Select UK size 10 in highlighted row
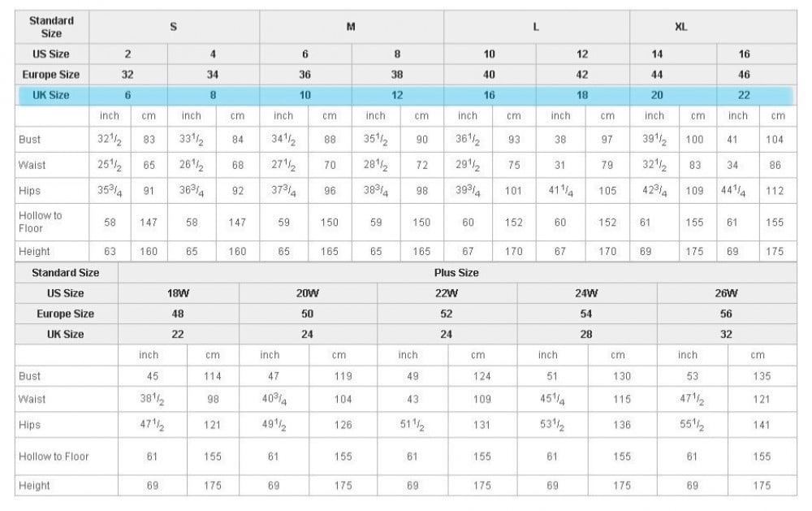 coord(305,95)
